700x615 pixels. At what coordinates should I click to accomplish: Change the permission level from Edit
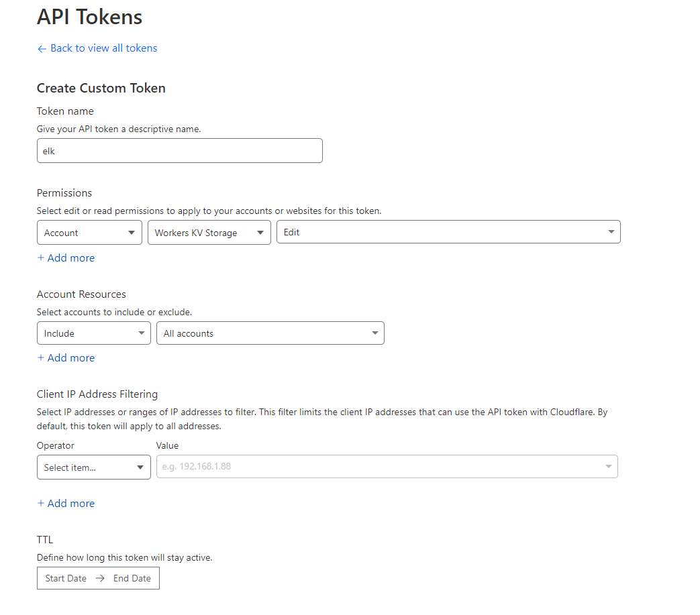point(448,232)
